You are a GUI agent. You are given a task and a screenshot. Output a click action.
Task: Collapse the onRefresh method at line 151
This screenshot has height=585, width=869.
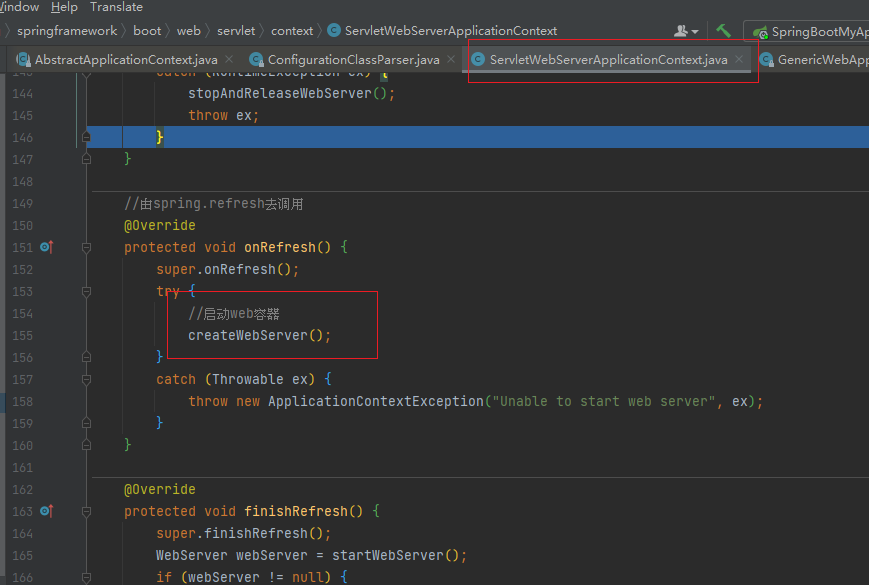pos(87,247)
